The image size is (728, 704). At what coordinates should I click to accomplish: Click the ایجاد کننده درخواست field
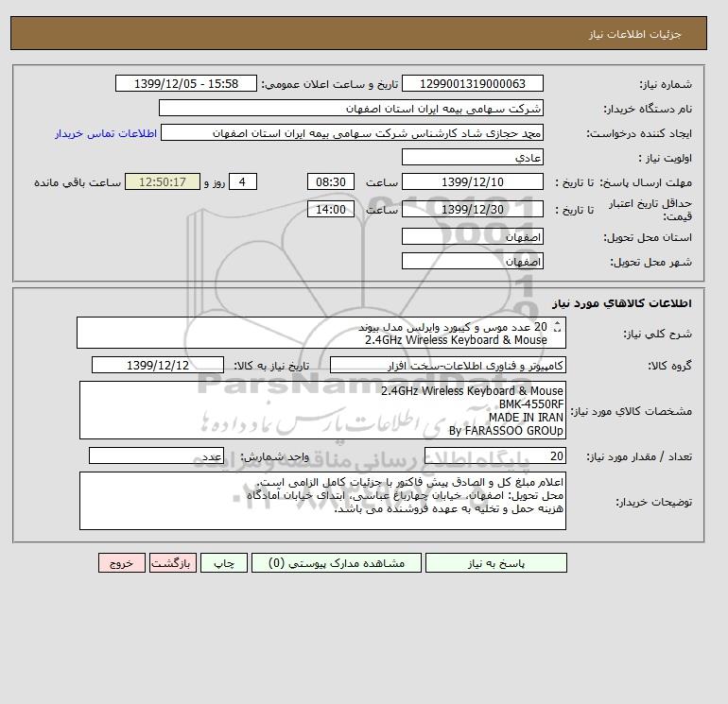click(352, 132)
